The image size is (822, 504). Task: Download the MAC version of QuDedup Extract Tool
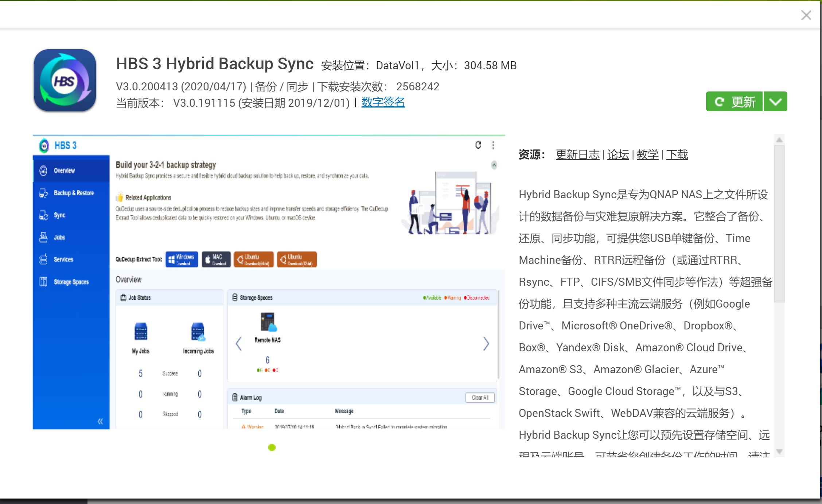pyautogui.click(x=217, y=259)
